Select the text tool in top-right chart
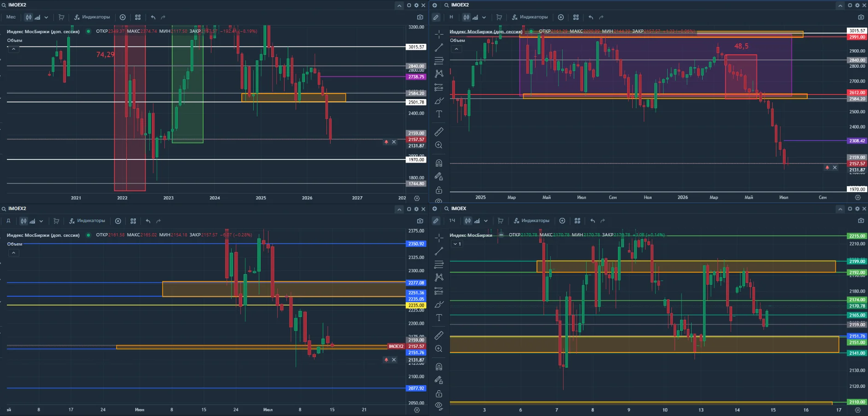Image resolution: width=868 pixels, height=416 pixels. pos(439,114)
